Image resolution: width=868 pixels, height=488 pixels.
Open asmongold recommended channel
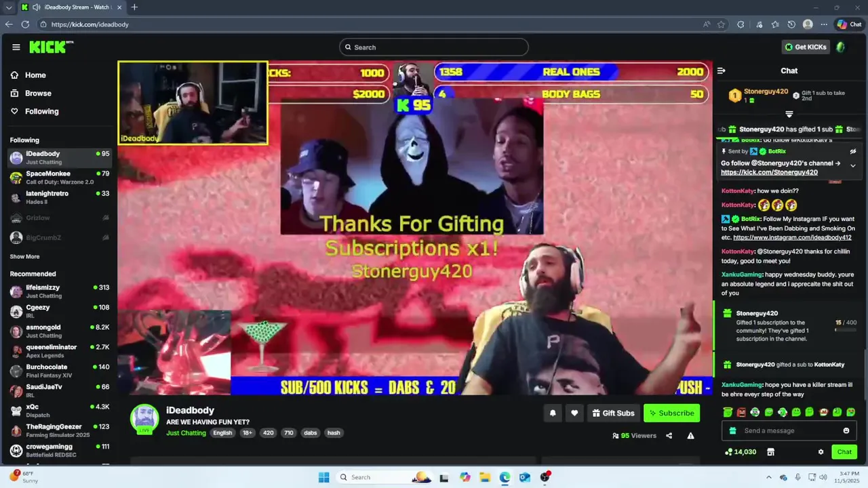click(x=60, y=331)
